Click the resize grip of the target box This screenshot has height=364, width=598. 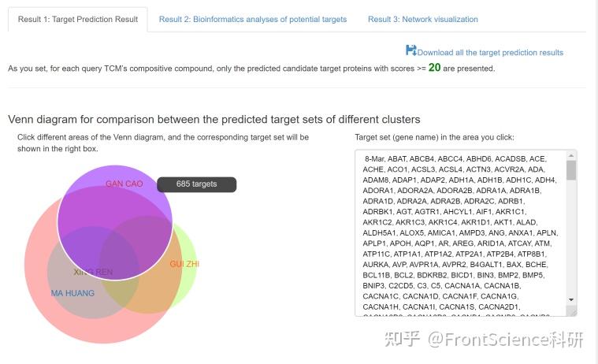[572, 312]
